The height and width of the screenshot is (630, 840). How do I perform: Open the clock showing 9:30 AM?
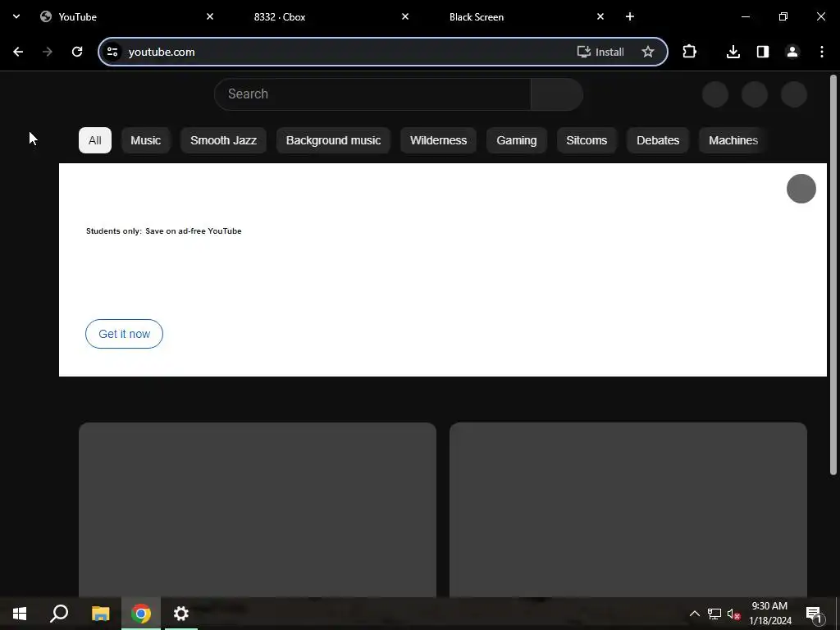[x=769, y=614]
